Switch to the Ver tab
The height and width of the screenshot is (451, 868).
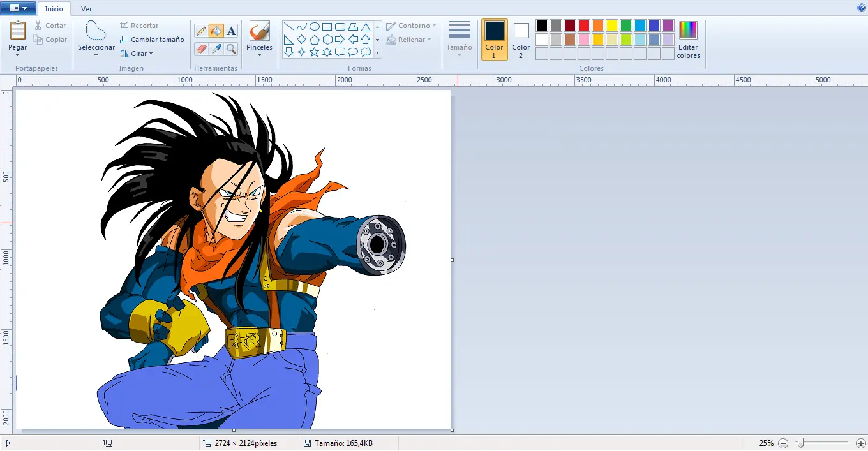coord(86,9)
